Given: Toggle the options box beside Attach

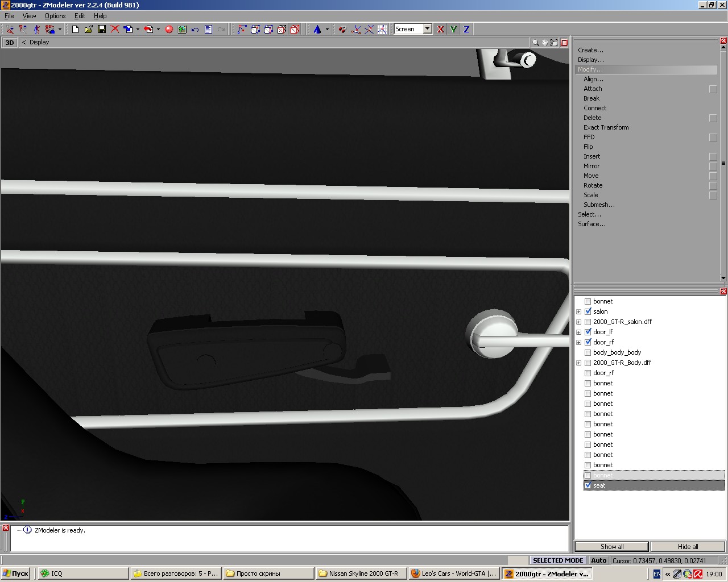Looking at the screenshot, I should tap(713, 89).
